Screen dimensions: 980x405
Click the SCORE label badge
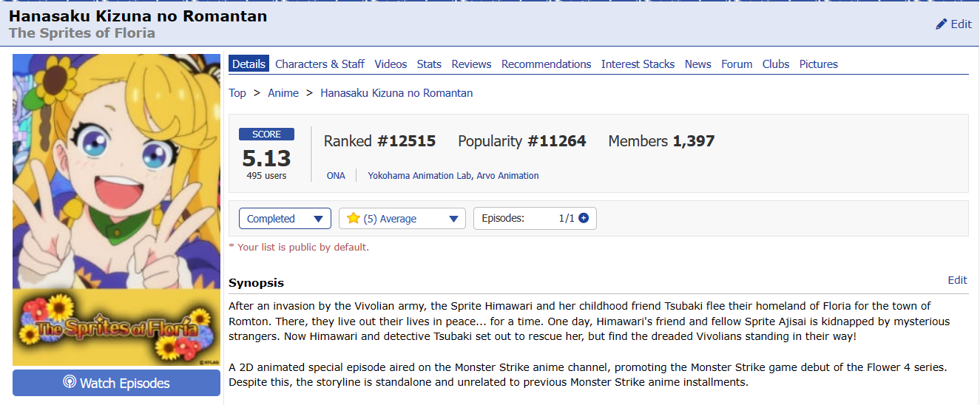tap(266, 135)
